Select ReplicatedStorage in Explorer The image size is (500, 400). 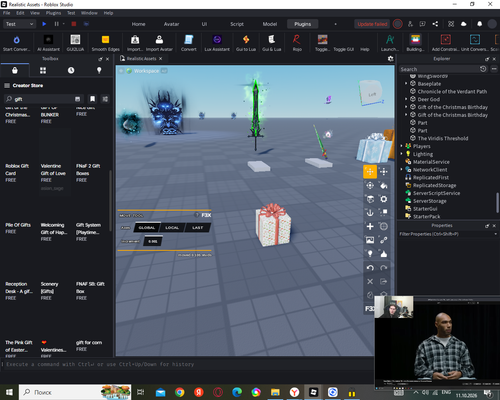coord(434,185)
